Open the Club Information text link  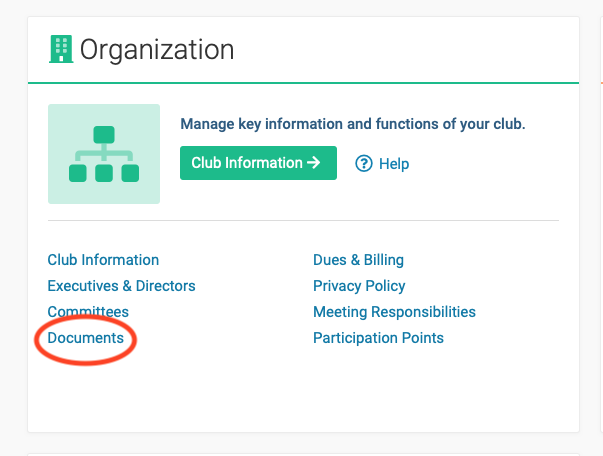103,260
